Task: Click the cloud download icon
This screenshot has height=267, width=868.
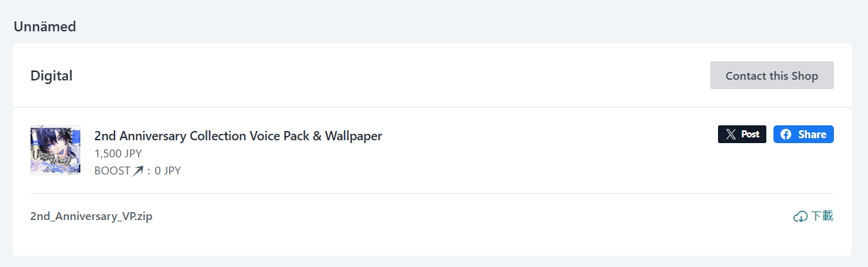Action: [800, 216]
